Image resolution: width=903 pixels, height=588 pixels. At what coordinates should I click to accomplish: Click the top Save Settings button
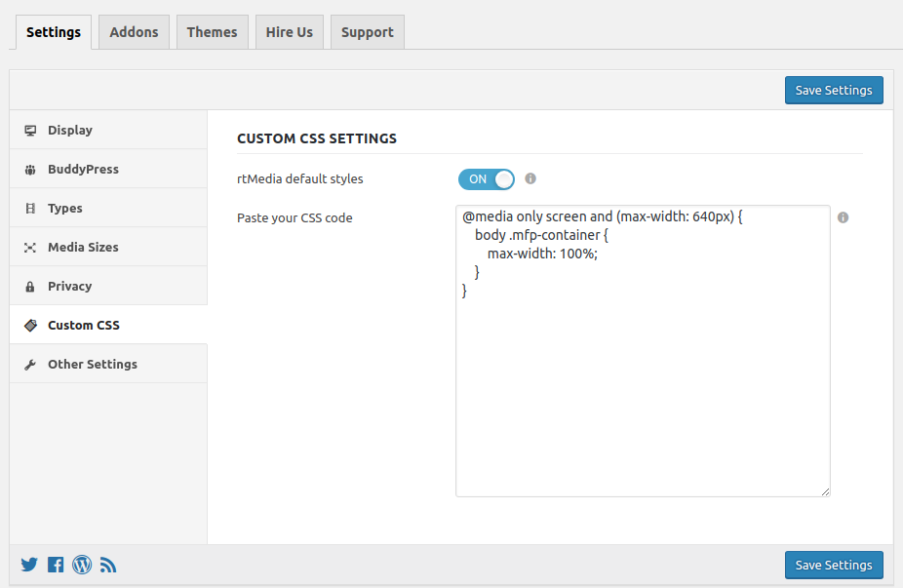coord(834,90)
